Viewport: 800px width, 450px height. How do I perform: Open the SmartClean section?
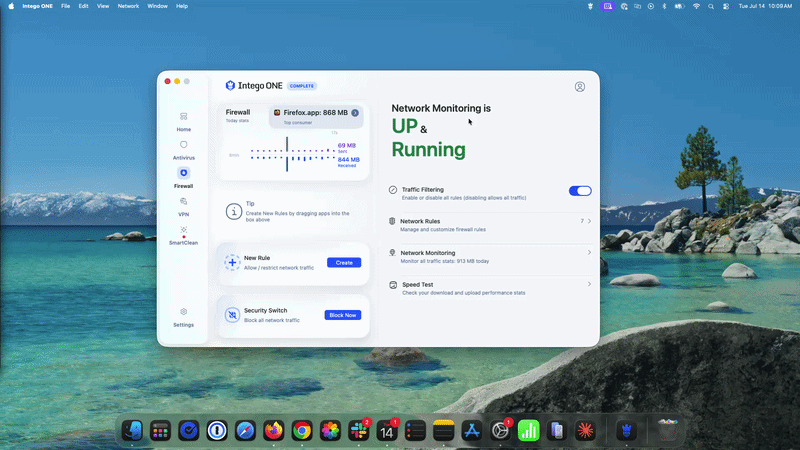click(184, 235)
